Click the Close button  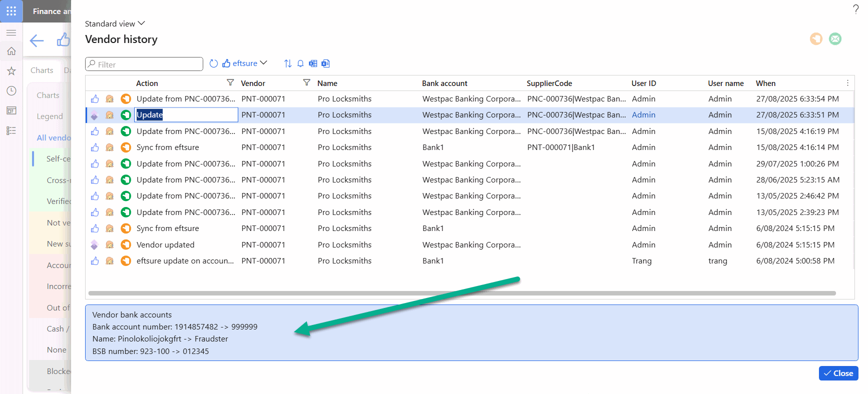point(838,373)
